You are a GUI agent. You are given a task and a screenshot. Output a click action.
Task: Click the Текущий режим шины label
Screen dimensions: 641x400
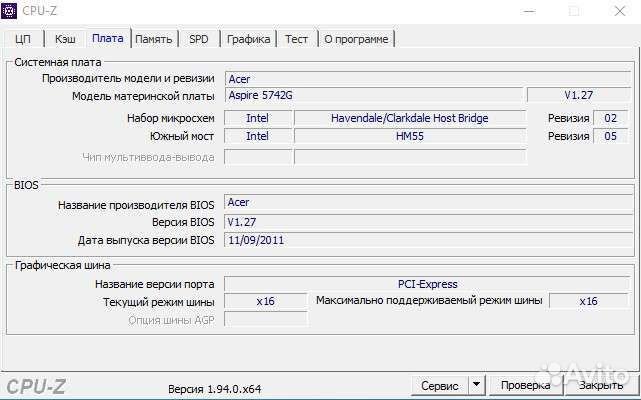(159, 302)
